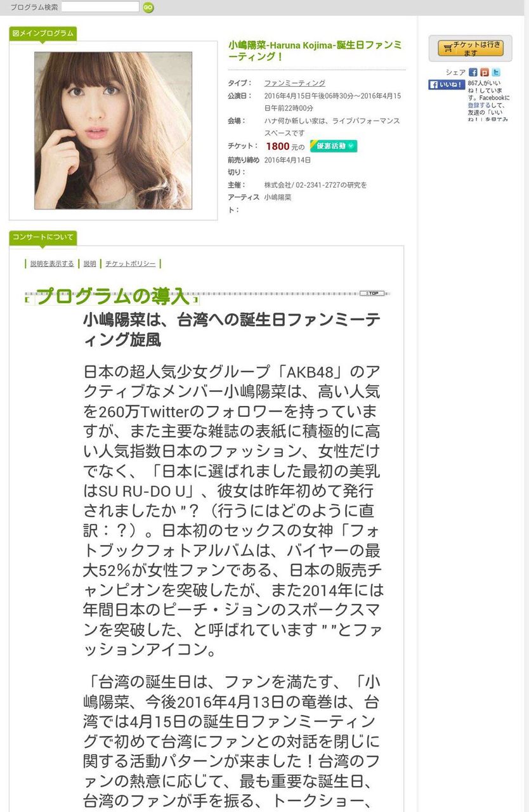Open the ファンミーティング type link
Viewport: 529px width, 812px height.
click(295, 83)
